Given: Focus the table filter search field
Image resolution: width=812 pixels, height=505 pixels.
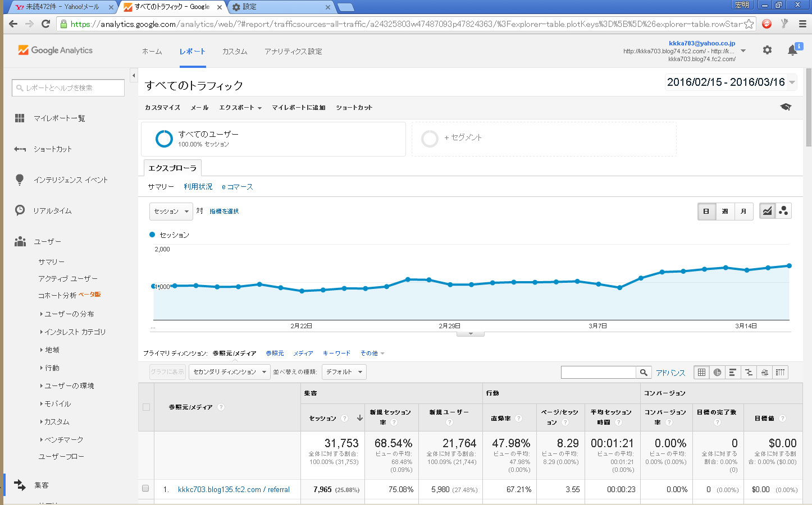Looking at the screenshot, I should point(599,372).
